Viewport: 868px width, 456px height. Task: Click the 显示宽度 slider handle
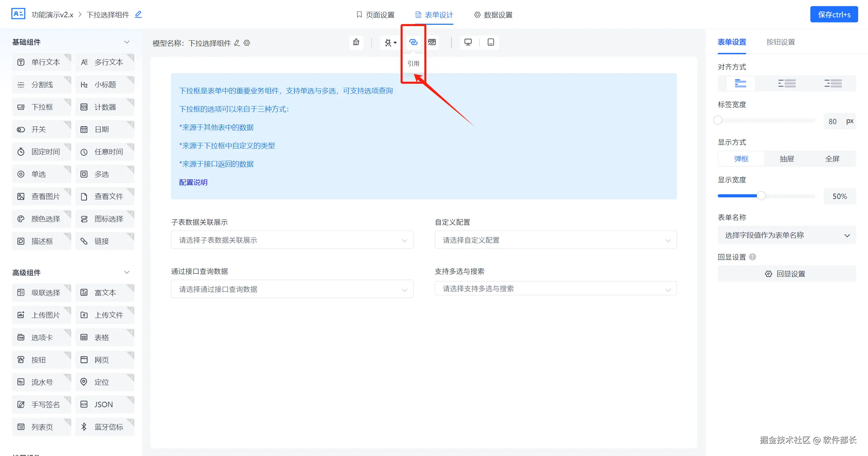point(761,196)
